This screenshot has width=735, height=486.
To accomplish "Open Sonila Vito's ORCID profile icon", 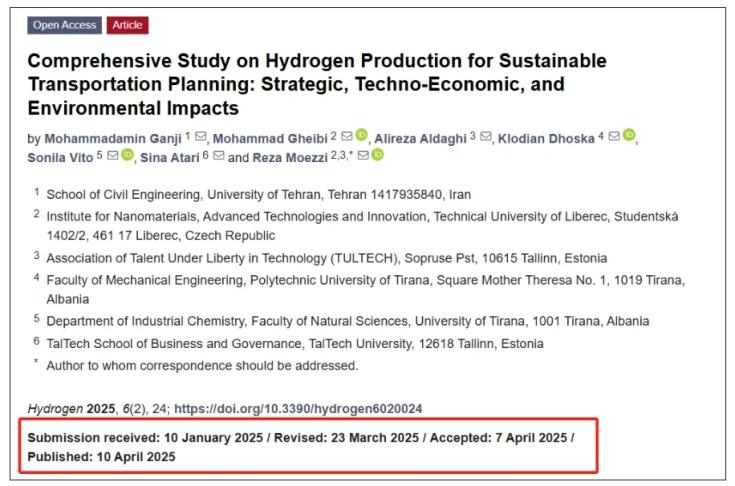I will pos(128,155).
